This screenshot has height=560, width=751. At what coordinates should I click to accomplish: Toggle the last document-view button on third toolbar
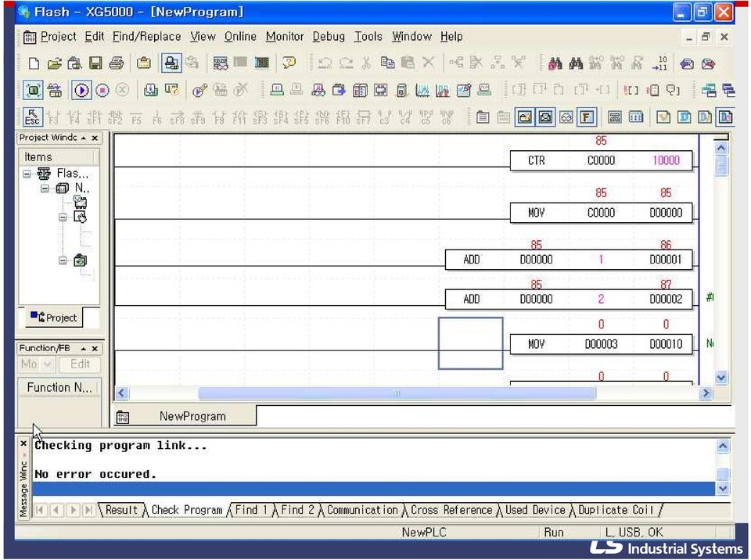pos(725,117)
